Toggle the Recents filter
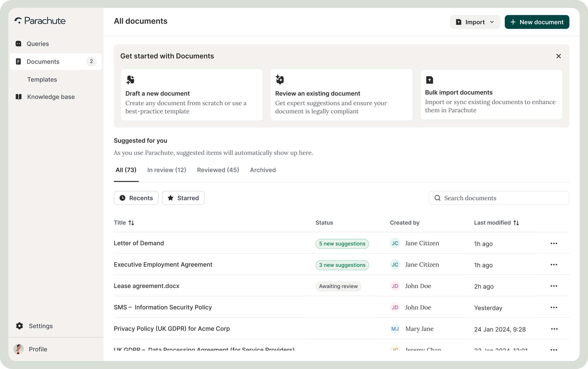588x369 pixels. 136,198
